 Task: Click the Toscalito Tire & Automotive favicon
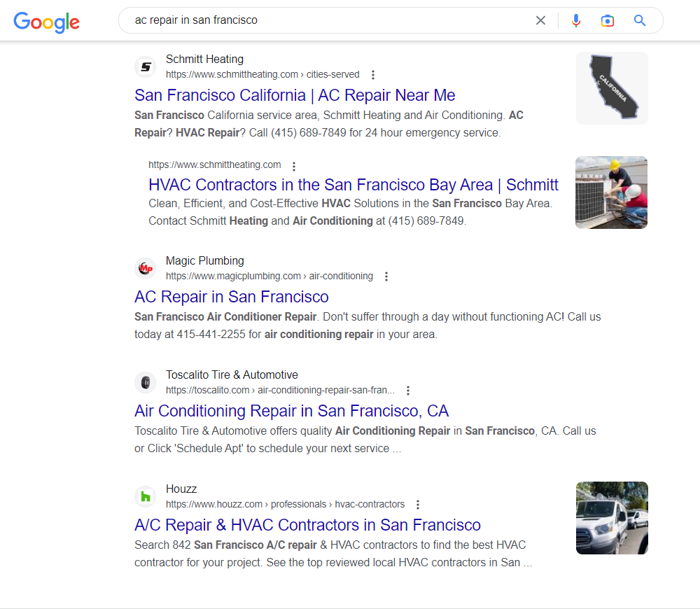(x=146, y=382)
